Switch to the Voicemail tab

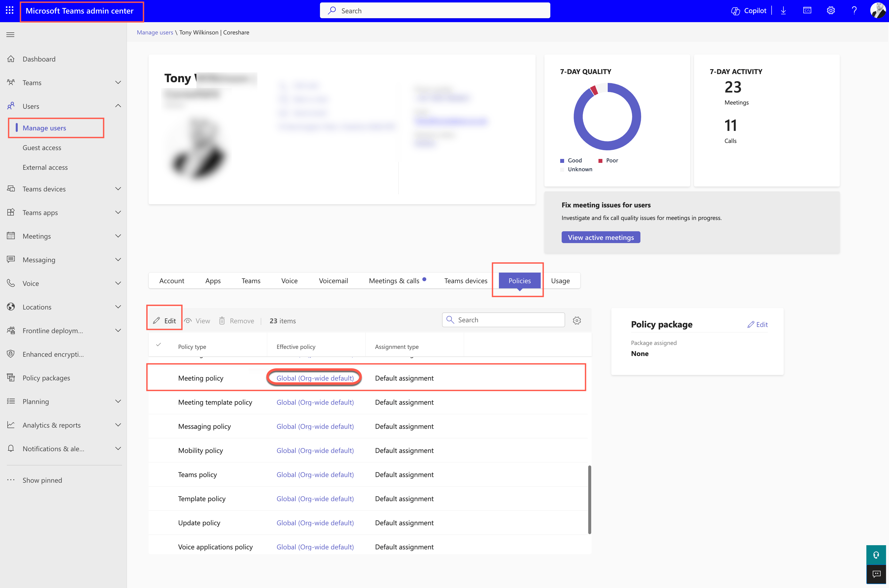333,280
